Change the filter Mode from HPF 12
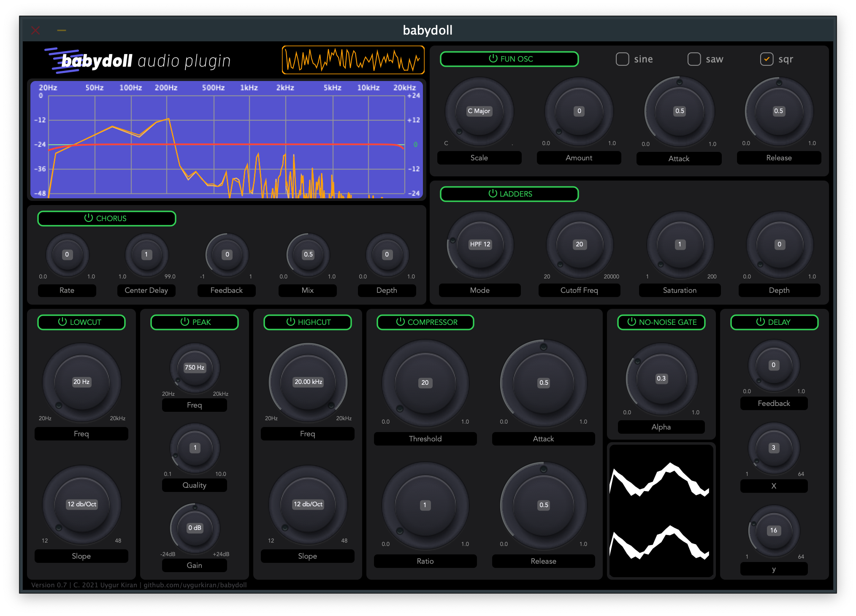Screen dimensions: 856x616 479,244
